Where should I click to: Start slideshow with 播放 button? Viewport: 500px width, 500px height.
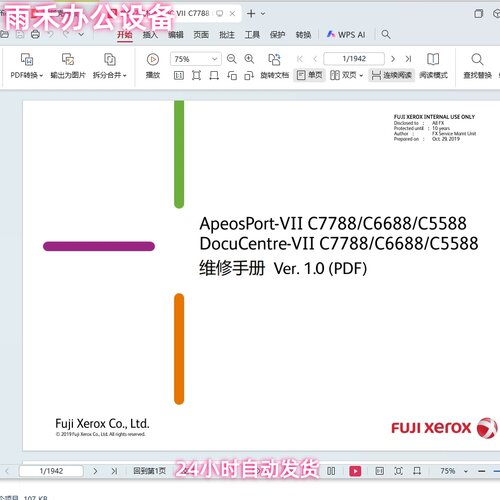153,66
